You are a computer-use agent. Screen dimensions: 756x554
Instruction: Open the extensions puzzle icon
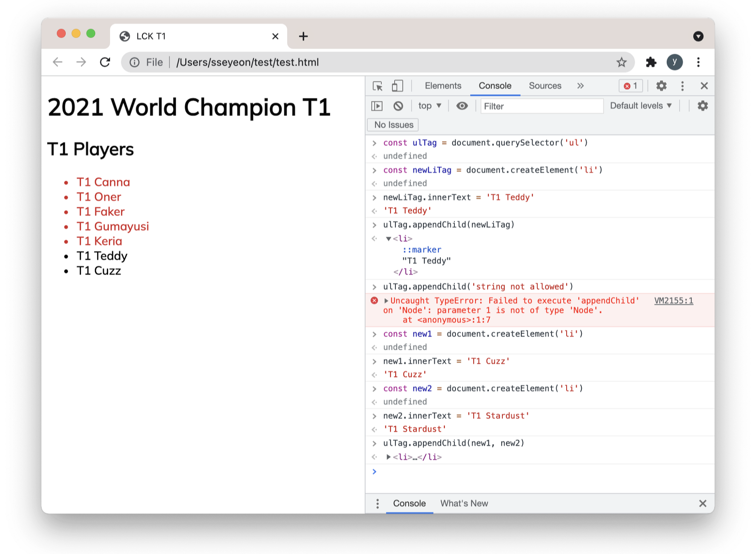coord(651,62)
